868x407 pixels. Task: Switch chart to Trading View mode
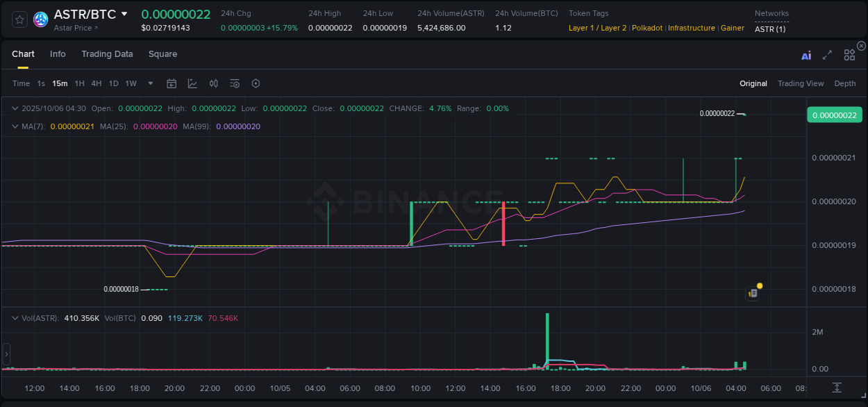click(801, 83)
